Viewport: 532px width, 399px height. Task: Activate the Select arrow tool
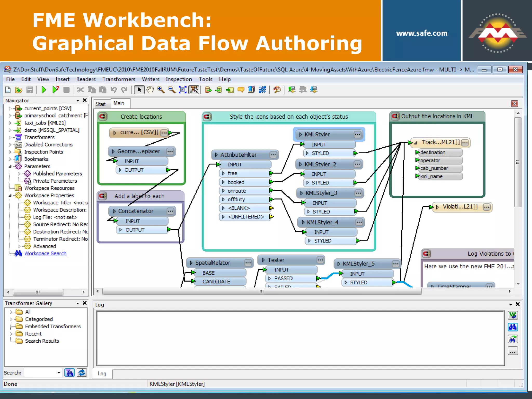tap(139, 90)
